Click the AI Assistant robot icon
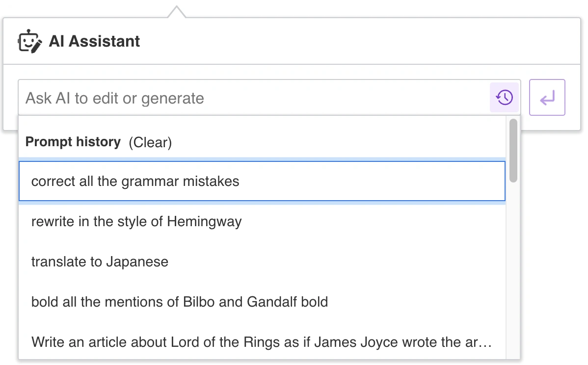This screenshot has height=365, width=588. [x=29, y=41]
